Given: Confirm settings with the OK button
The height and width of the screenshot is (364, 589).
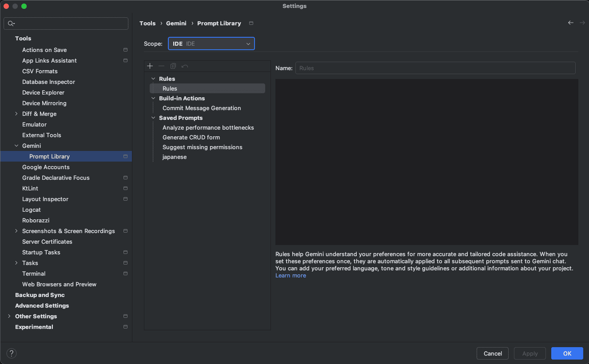Looking at the screenshot, I should point(567,353).
